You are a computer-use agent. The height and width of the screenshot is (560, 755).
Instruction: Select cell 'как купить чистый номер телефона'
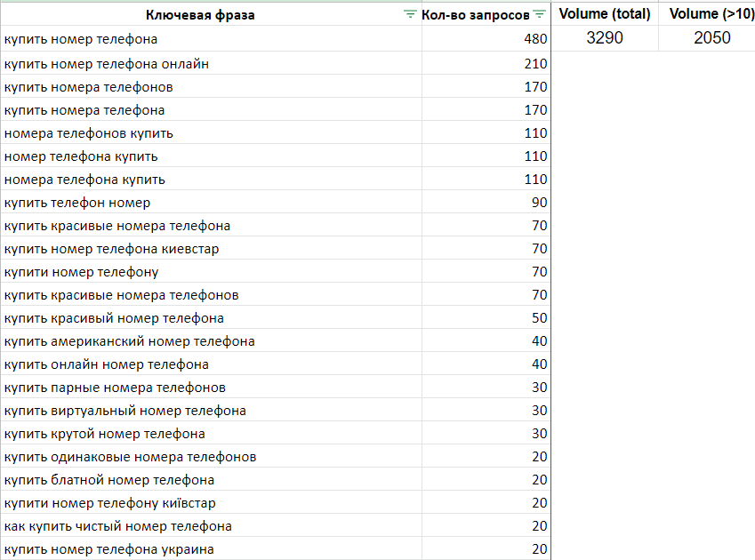pos(118,526)
